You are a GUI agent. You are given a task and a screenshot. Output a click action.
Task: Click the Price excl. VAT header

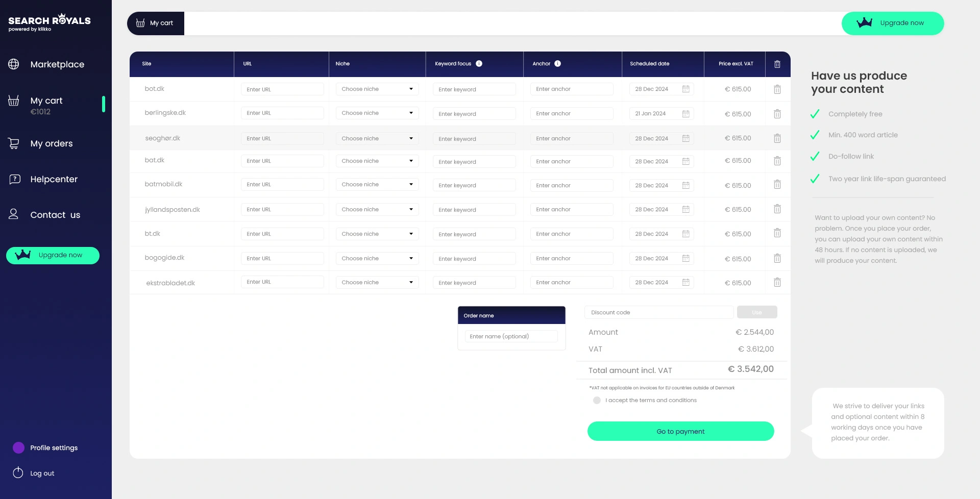[x=736, y=64]
